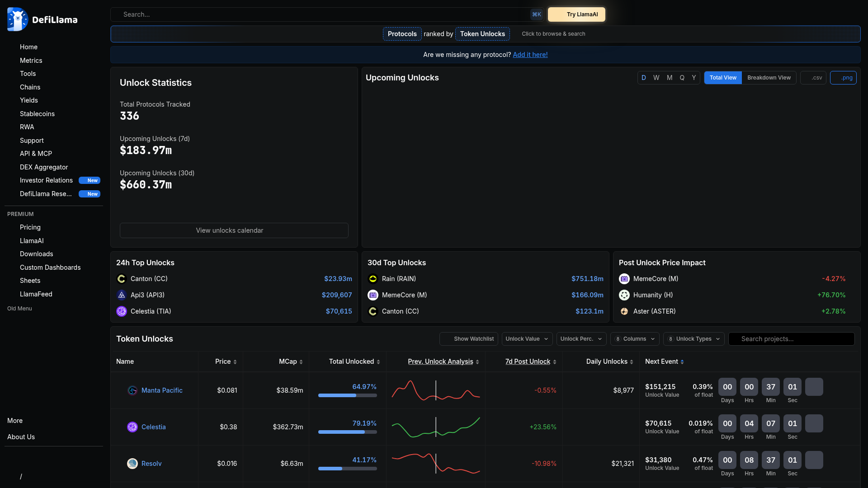Click Canton icon in 24h Top Unlocks
This screenshot has width=868, height=488.
click(121, 279)
